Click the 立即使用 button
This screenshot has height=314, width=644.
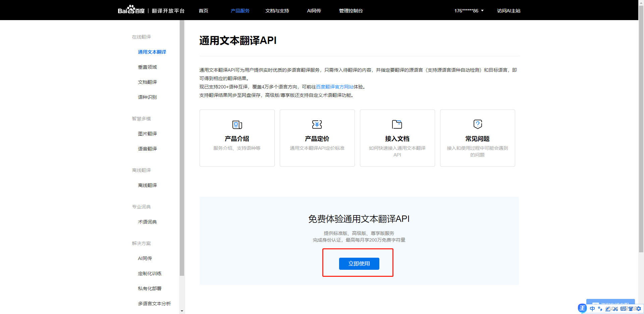359,264
